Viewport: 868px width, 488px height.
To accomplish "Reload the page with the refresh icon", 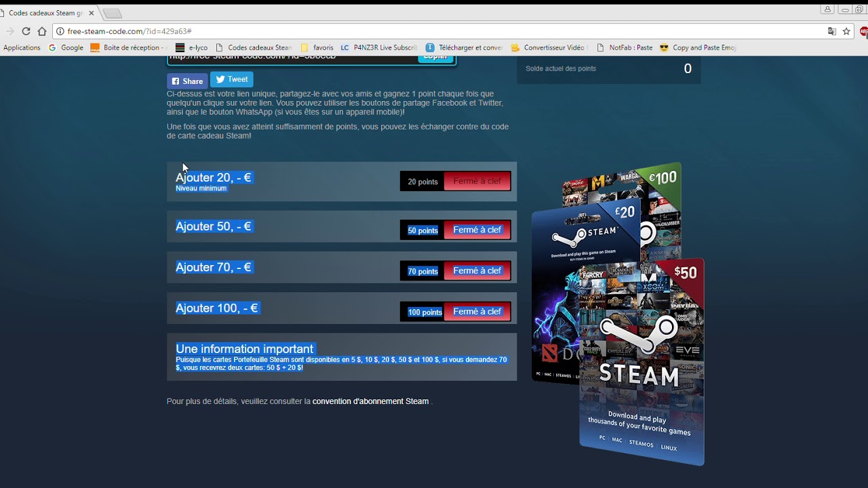I will pyautogui.click(x=26, y=31).
